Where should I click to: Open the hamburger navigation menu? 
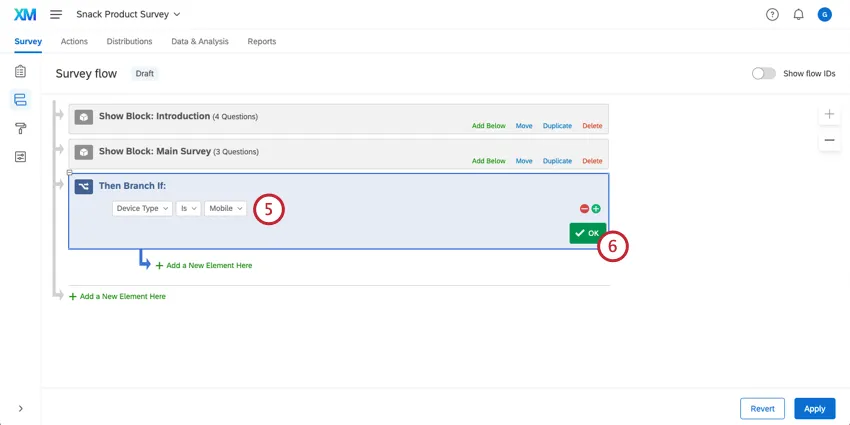pos(56,15)
